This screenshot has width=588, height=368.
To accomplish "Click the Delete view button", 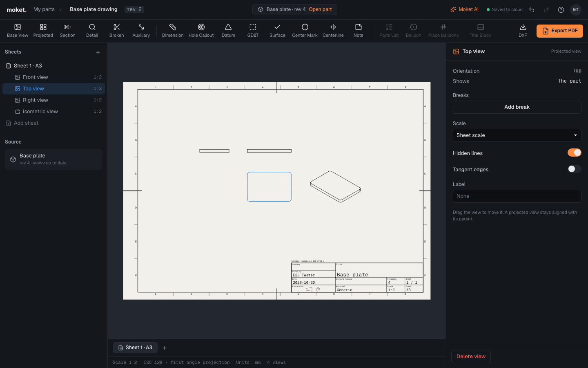I will pyautogui.click(x=471, y=357).
